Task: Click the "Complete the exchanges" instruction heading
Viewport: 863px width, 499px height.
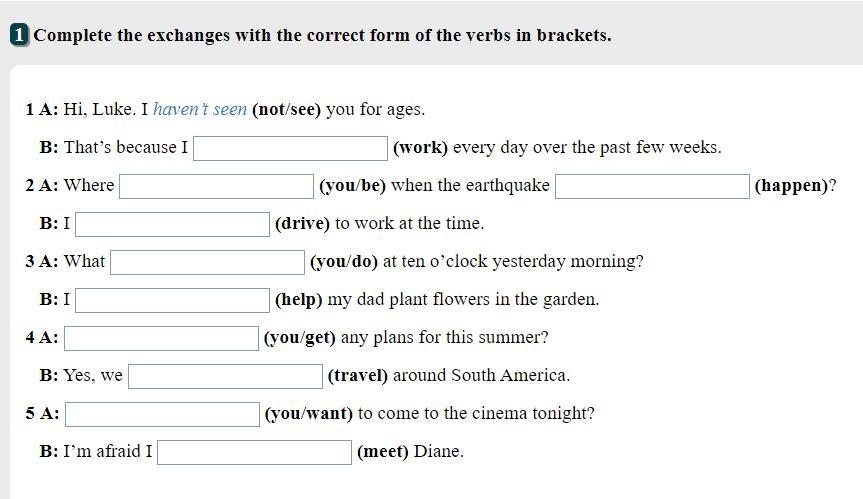Action: tap(323, 35)
